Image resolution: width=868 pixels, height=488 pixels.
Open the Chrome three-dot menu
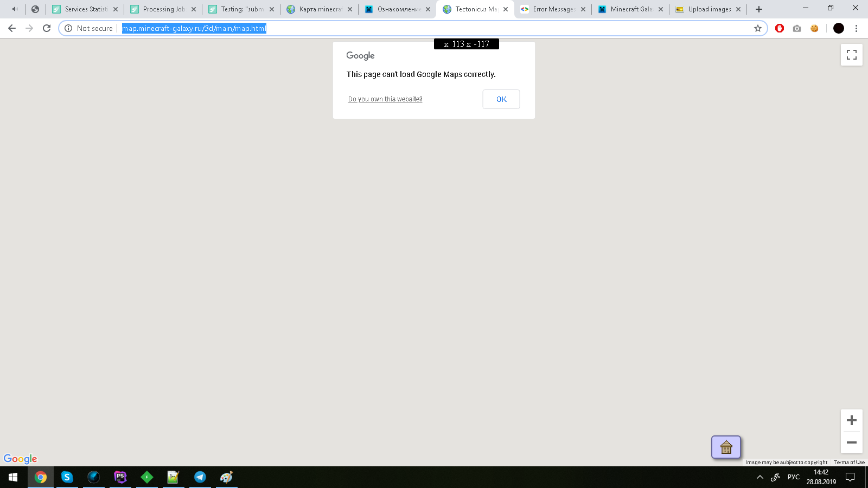click(856, 28)
